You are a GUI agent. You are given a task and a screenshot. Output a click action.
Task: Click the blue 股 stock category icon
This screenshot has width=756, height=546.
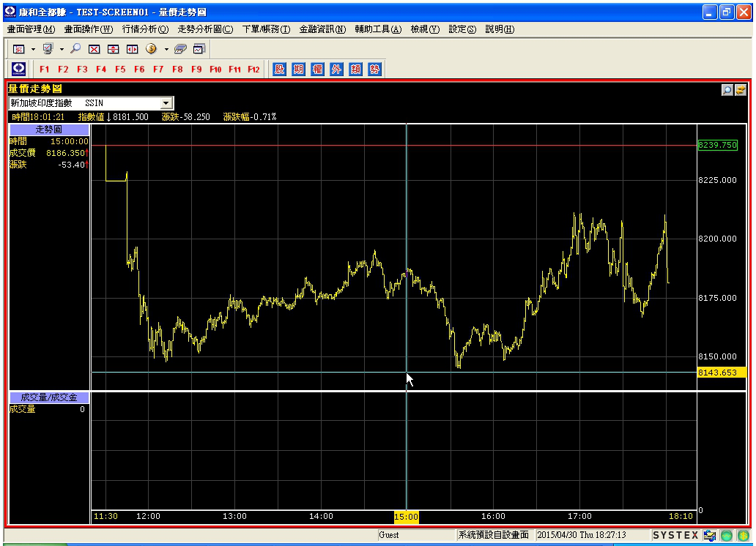(279, 70)
